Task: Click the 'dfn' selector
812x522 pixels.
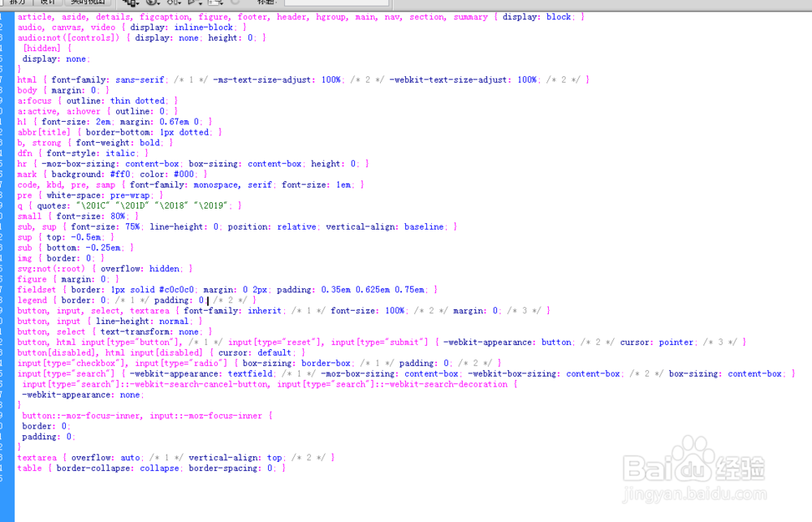Action: (25, 153)
